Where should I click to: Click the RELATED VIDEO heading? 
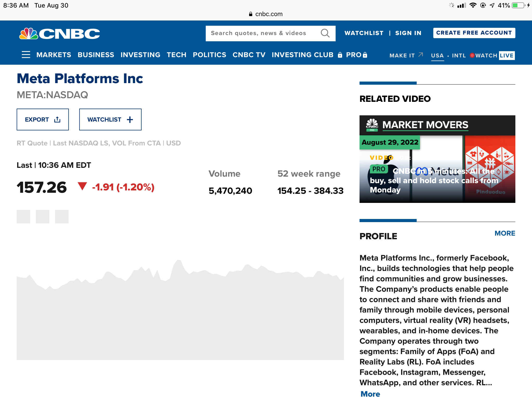click(395, 99)
